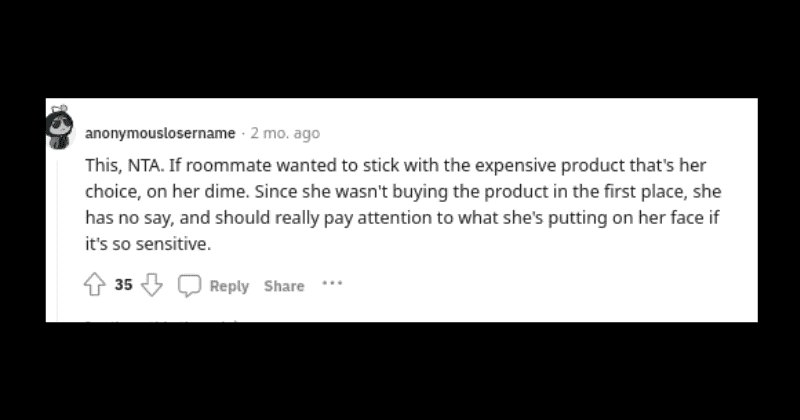This screenshot has height=420, width=800.
Task: Click the vote score of 35
Action: tap(124, 286)
